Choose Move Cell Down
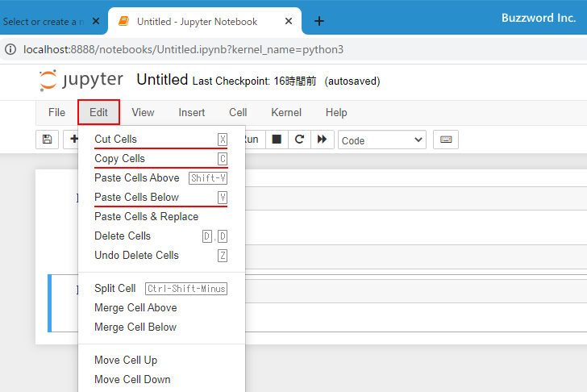Image resolution: width=587 pixels, height=392 pixels. pos(161,380)
